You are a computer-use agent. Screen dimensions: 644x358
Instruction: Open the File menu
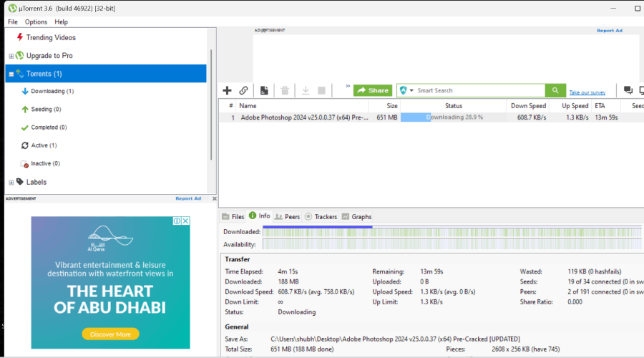[13, 21]
